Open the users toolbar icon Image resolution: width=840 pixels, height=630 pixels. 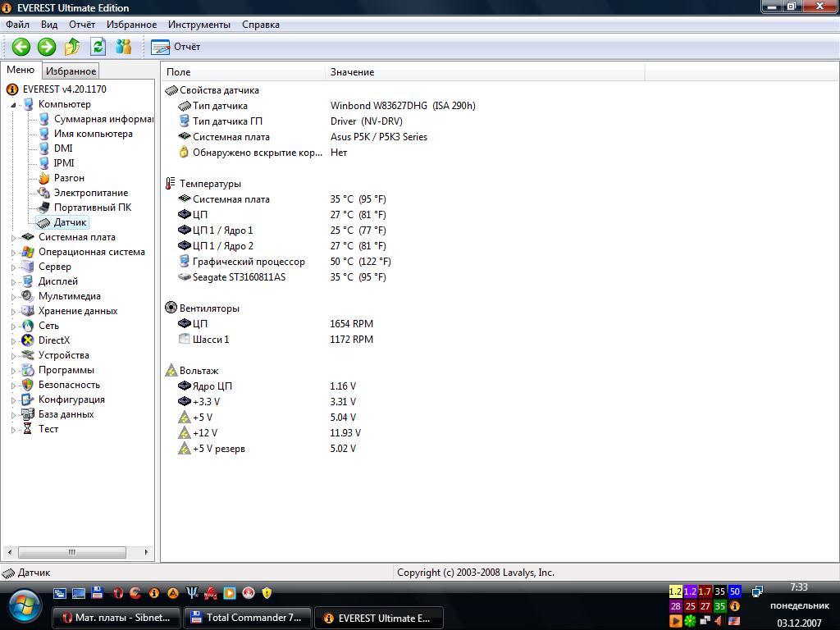pyautogui.click(x=124, y=47)
